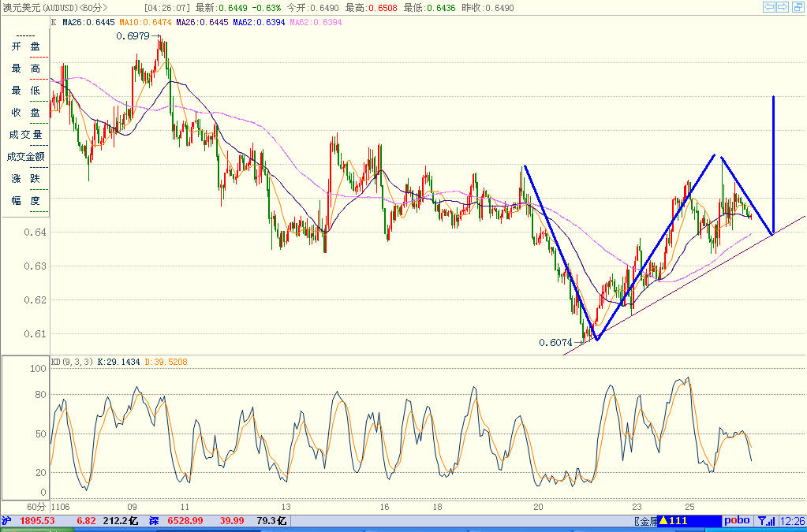
Task: Select 最低 in the left info panel
Action: (x=26, y=91)
